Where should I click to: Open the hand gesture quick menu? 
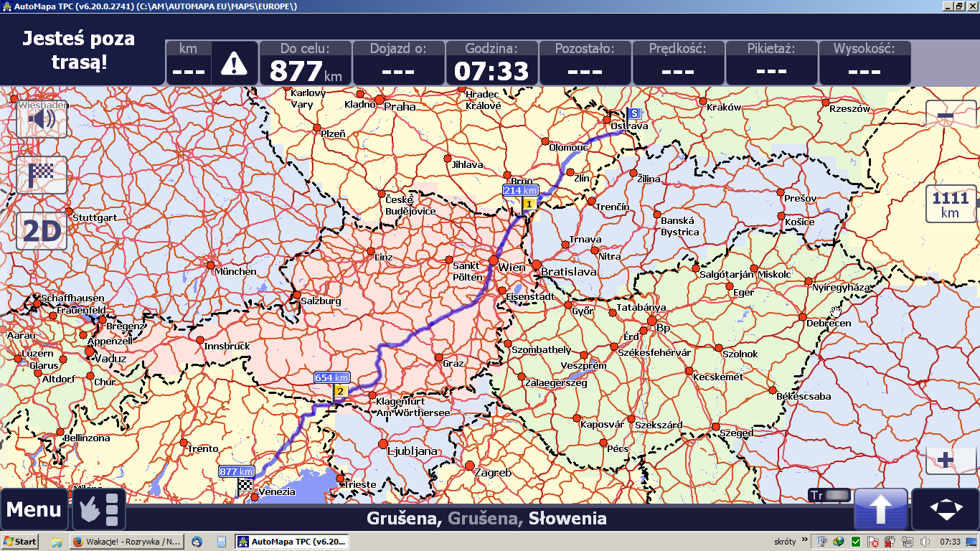(99, 509)
